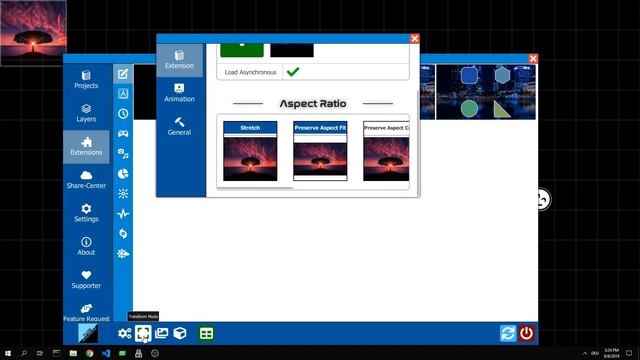The width and height of the screenshot is (640, 360).
Task: Select the sun brightness extension category icon
Action: [x=123, y=193]
